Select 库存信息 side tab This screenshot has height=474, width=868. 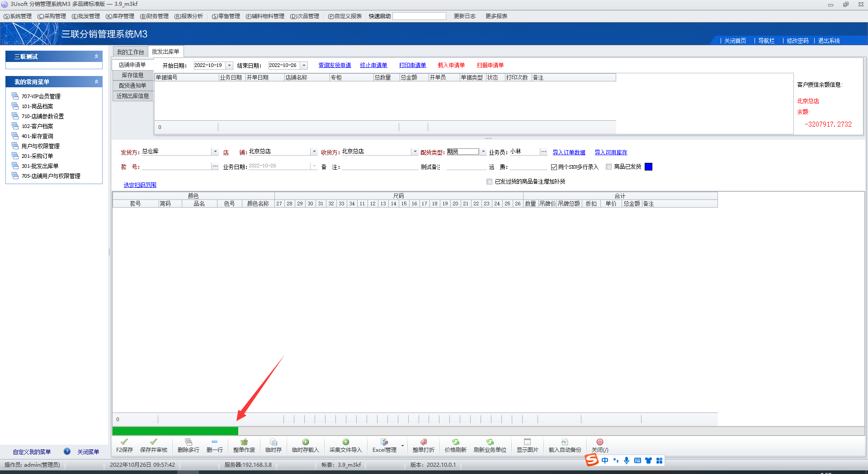(x=133, y=75)
